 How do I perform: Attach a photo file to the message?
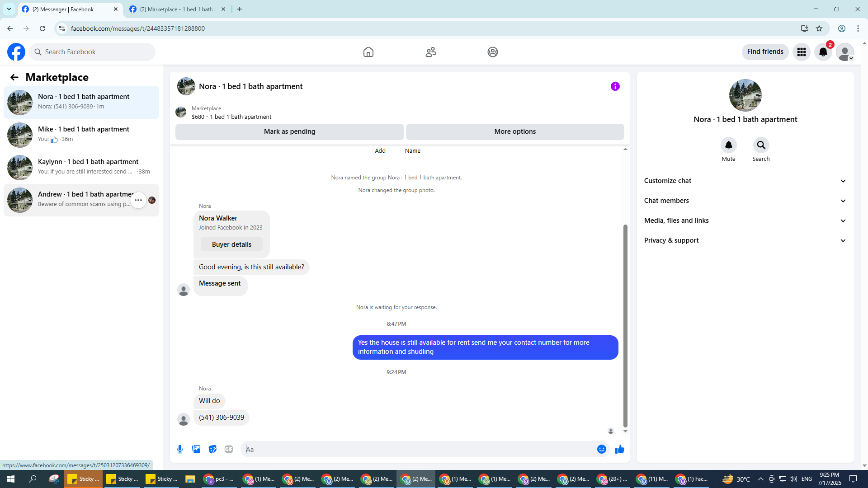pos(196,449)
